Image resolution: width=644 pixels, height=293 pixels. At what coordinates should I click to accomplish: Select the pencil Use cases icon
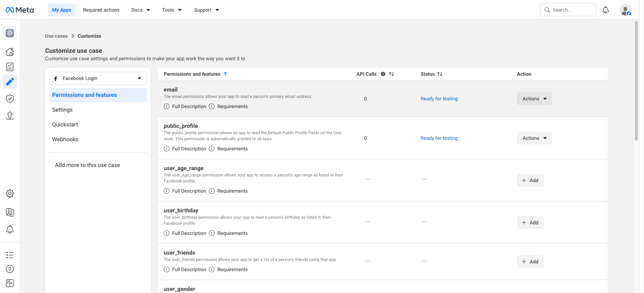click(x=10, y=82)
